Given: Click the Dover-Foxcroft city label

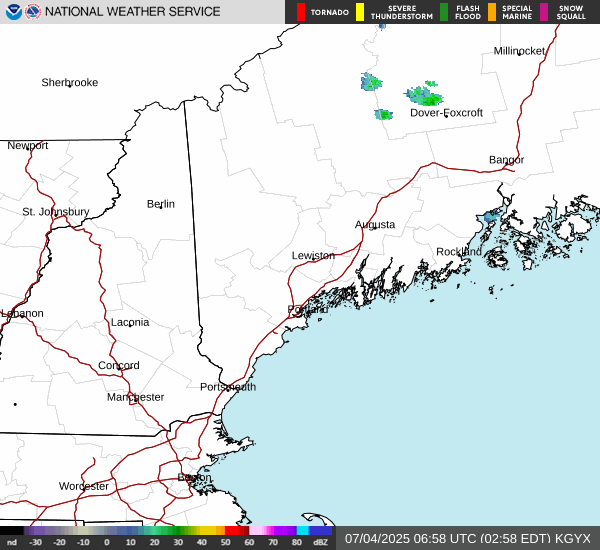Looking at the screenshot, I should click(x=446, y=113).
